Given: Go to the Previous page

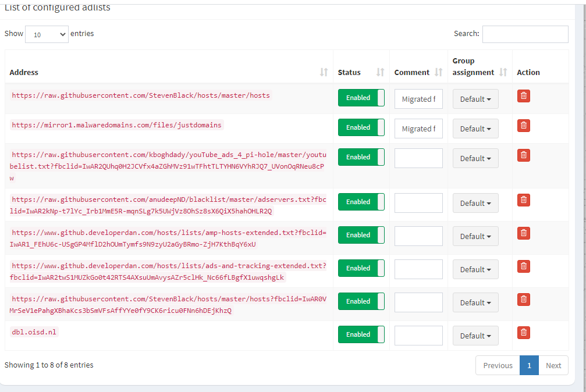Looking at the screenshot, I should pyautogui.click(x=498, y=365).
